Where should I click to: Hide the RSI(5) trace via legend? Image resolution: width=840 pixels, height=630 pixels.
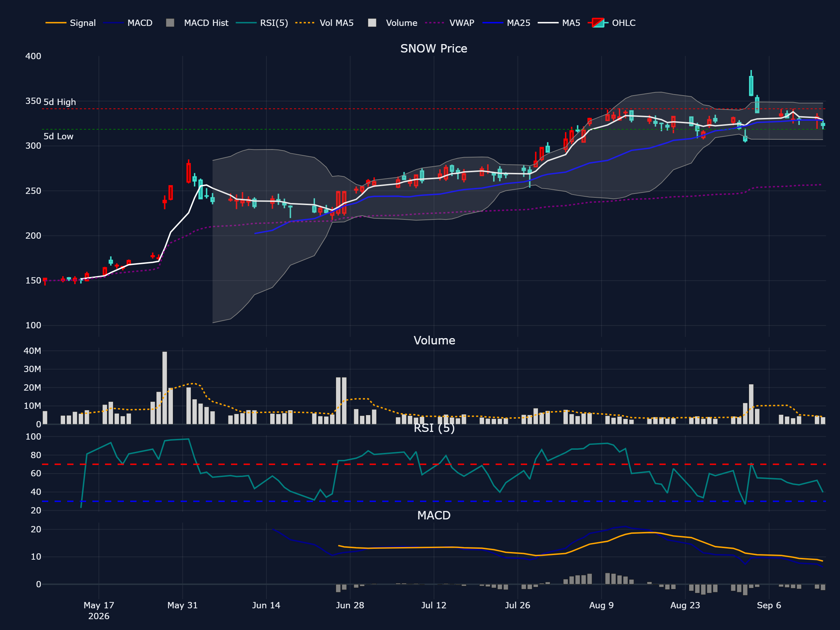point(262,23)
